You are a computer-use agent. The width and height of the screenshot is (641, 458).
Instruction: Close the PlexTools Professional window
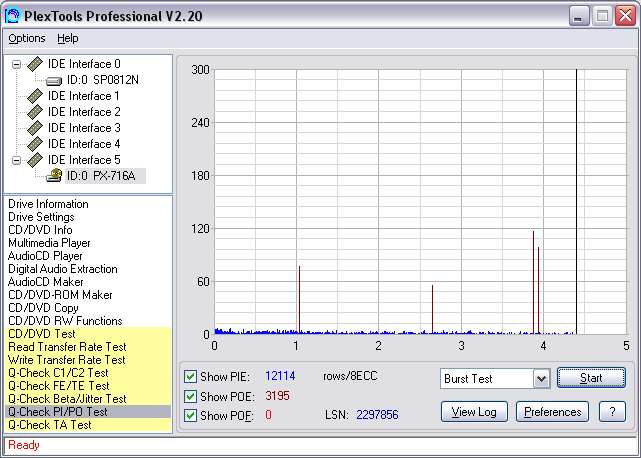click(x=625, y=16)
